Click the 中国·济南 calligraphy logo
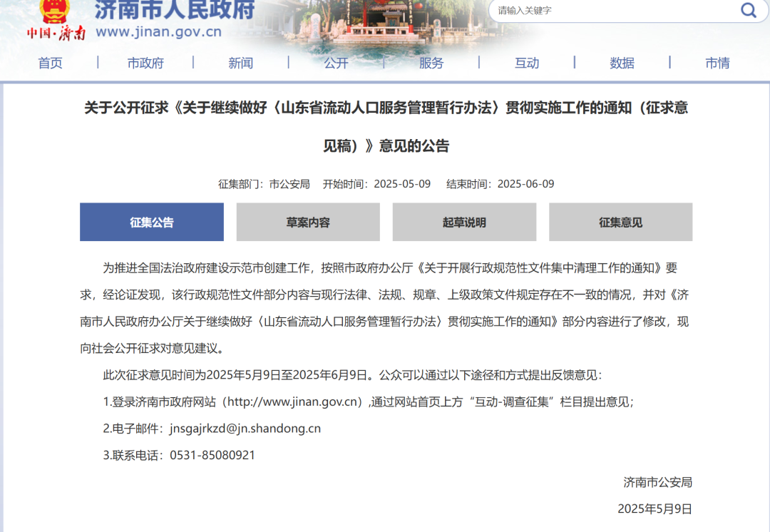This screenshot has height=532, width=770. click(56, 33)
